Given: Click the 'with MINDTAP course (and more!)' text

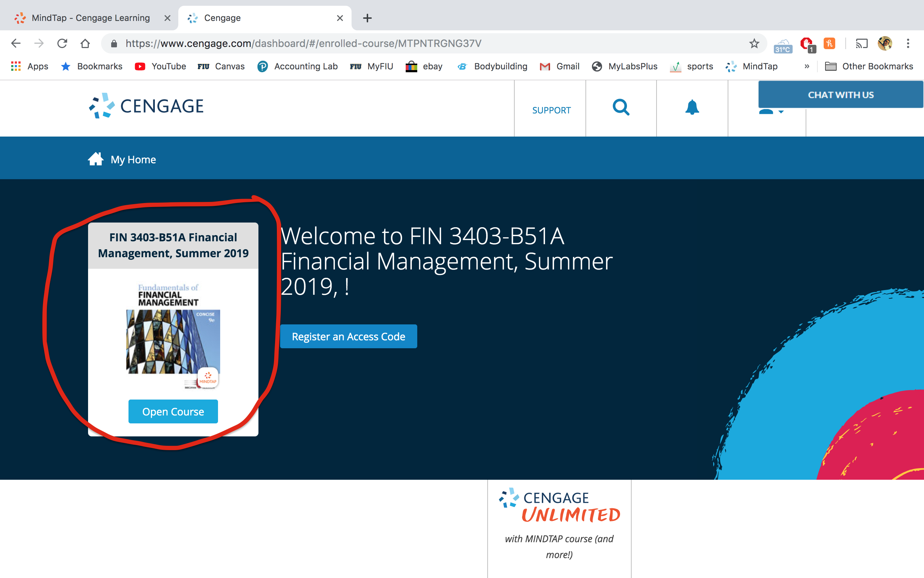Looking at the screenshot, I should coord(559,547).
